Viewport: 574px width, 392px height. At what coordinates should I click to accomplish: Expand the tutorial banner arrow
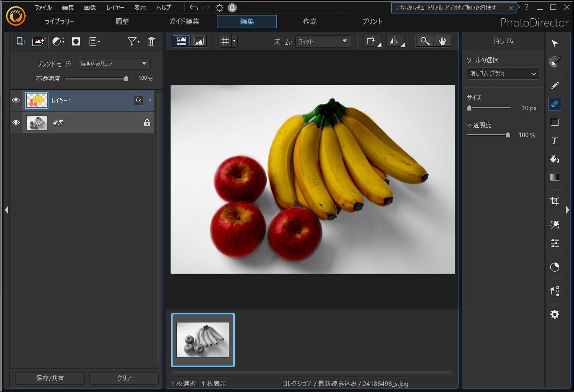tap(519, 7)
